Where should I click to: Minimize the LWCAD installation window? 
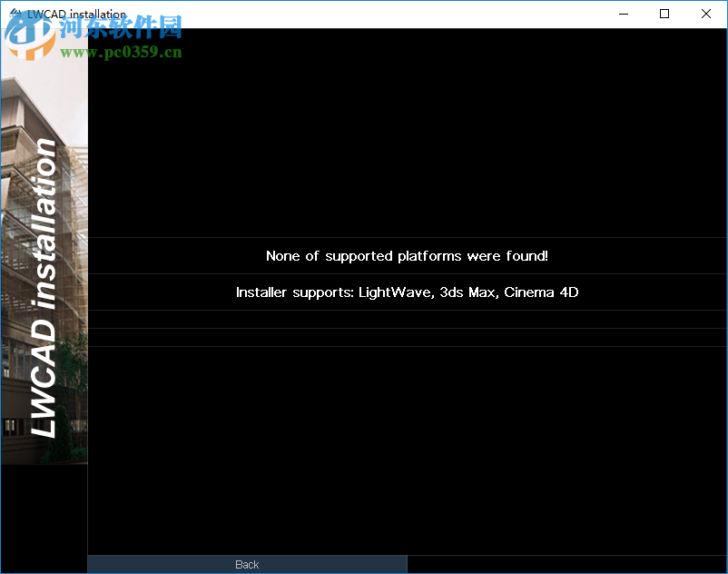[624, 14]
